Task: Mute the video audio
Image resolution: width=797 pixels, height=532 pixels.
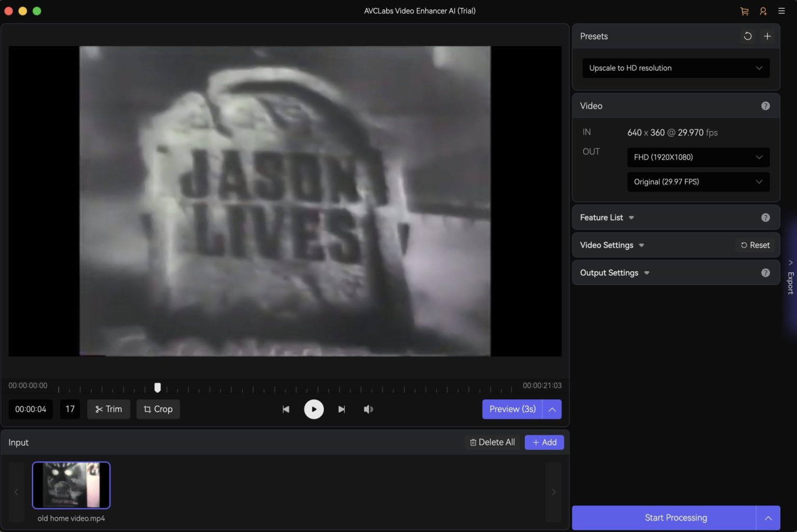Action: click(x=368, y=409)
